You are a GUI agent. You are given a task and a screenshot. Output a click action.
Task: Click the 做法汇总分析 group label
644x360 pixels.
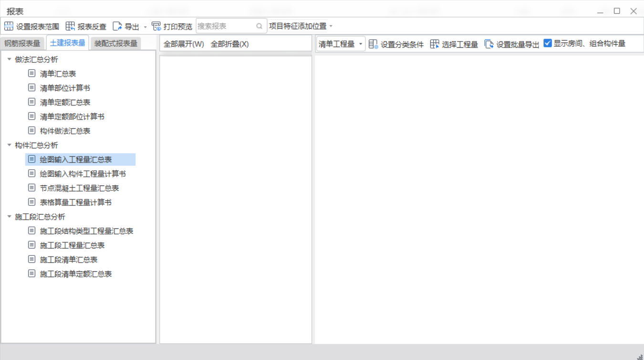[x=36, y=59]
